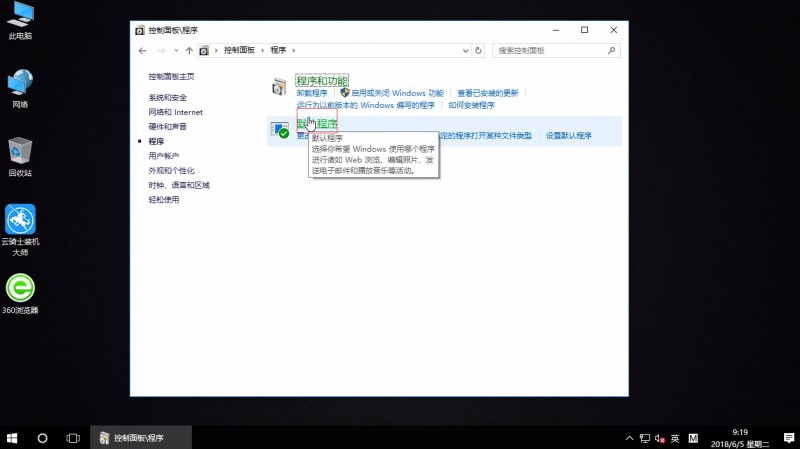Refresh the Control Panel view

(x=478, y=51)
